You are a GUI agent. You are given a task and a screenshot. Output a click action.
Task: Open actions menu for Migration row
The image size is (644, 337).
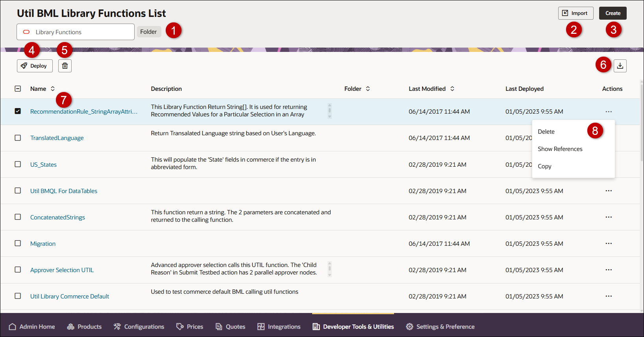pyautogui.click(x=609, y=243)
